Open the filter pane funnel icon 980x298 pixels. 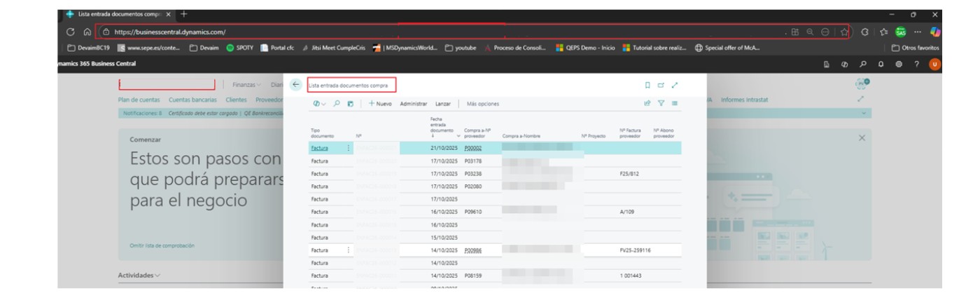point(660,104)
